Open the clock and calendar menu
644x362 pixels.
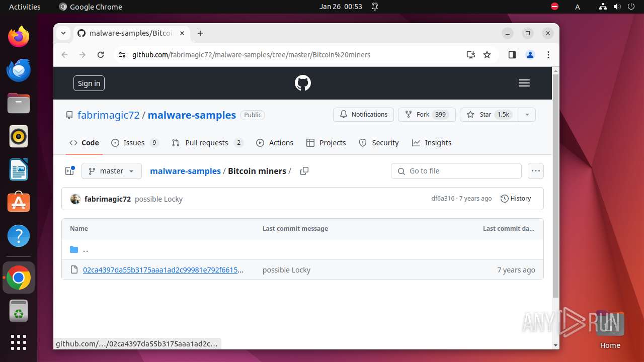341,7
